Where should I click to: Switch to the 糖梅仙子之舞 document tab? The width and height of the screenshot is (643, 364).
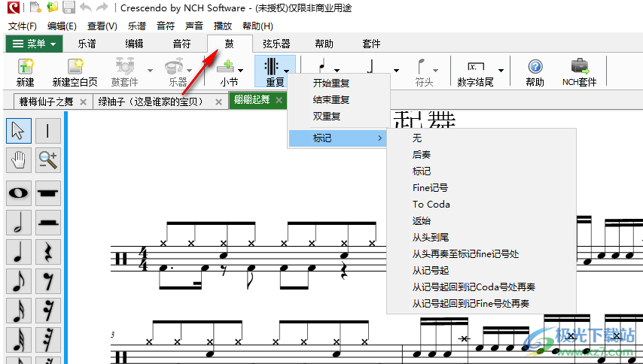[x=47, y=102]
